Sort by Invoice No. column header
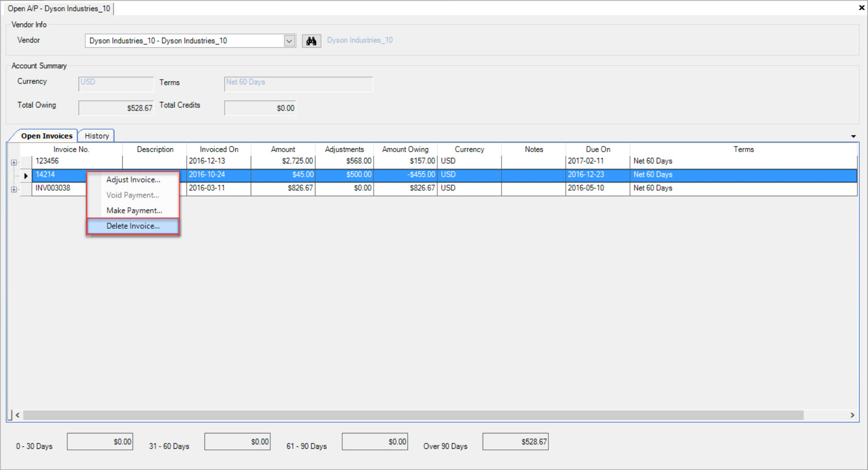 pyautogui.click(x=71, y=149)
